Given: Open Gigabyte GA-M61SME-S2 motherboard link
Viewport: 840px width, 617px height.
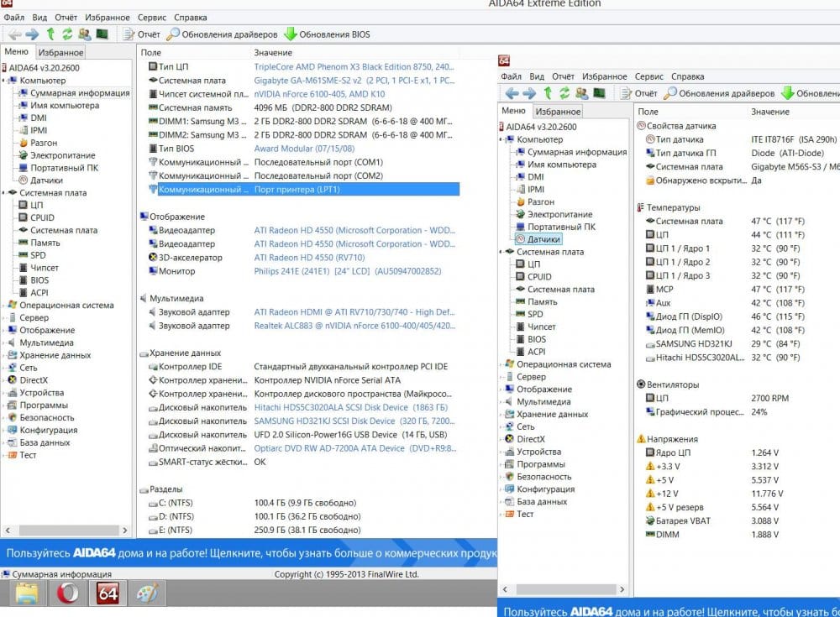Looking at the screenshot, I should pyautogui.click(x=354, y=81).
